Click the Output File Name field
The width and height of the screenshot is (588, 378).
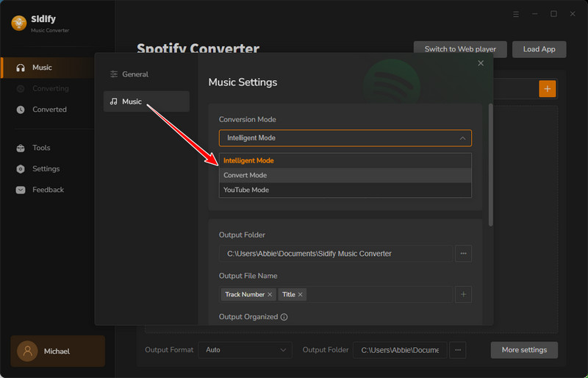(x=336, y=295)
